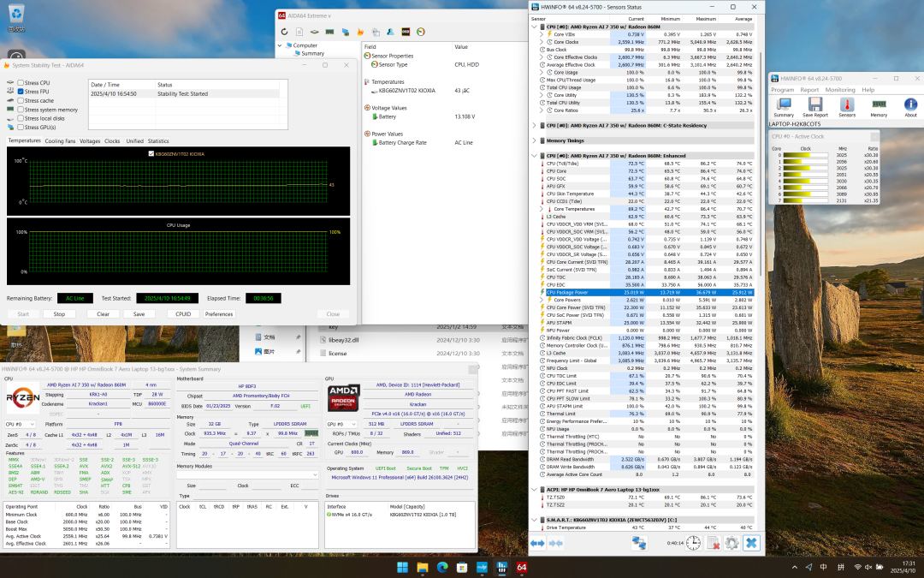
Task: Expand the Core VIDs sensor row
Action: click(x=542, y=34)
